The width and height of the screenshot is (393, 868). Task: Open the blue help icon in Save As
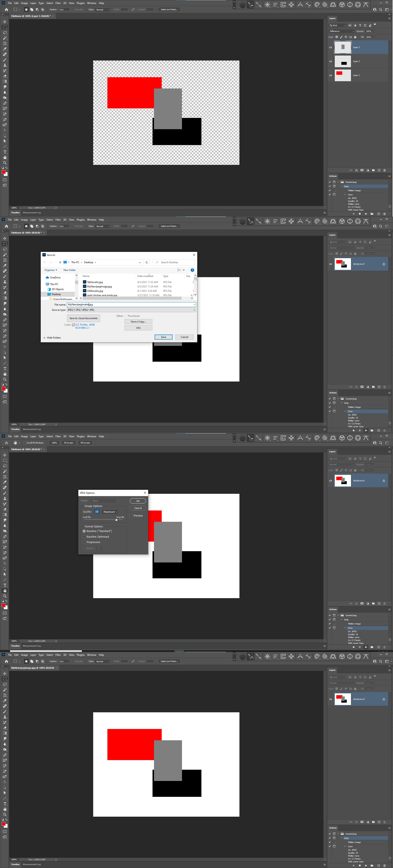(x=192, y=270)
